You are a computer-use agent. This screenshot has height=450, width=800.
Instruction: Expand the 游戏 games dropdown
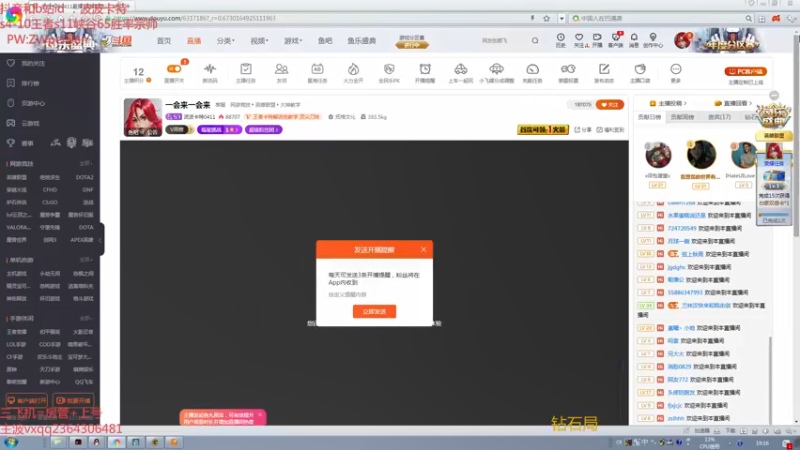292,41
